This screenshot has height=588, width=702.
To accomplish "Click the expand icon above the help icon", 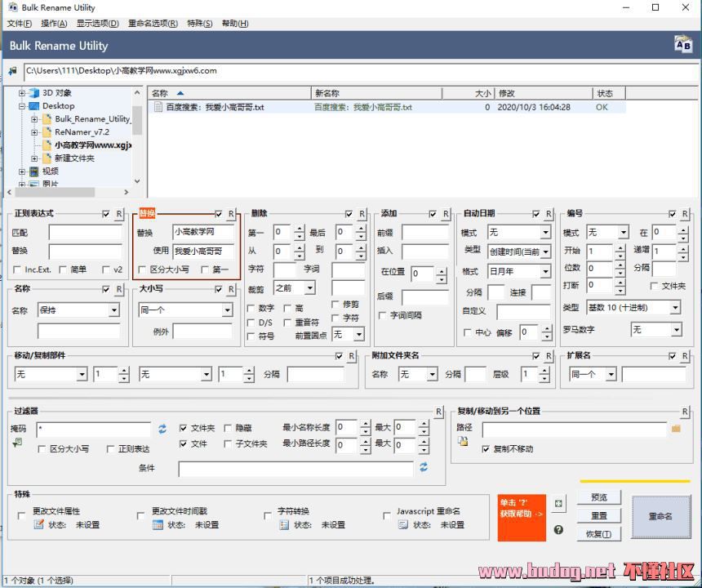I will (558, 503).
